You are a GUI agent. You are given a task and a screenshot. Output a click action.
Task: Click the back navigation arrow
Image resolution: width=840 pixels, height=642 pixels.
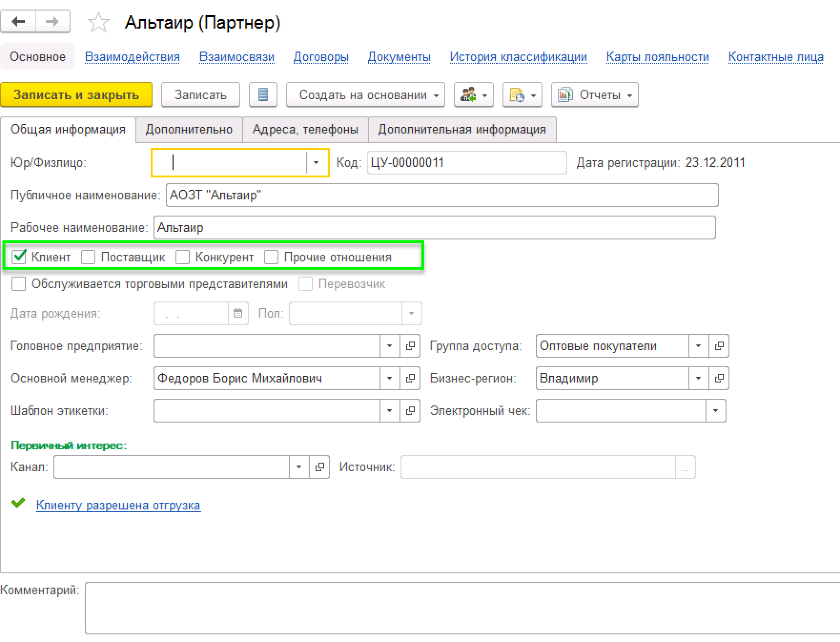pos(19,22)
